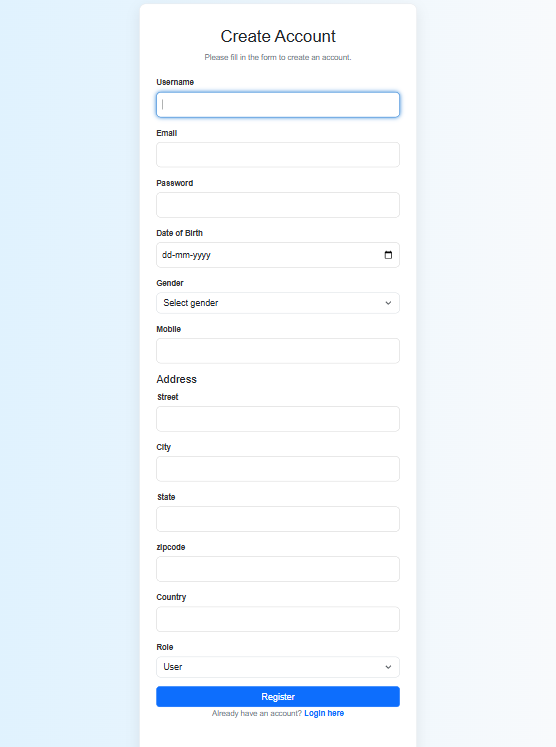Screen dimensions: 556x747
Task: Click the zipcode label
Action: point(171,547)
